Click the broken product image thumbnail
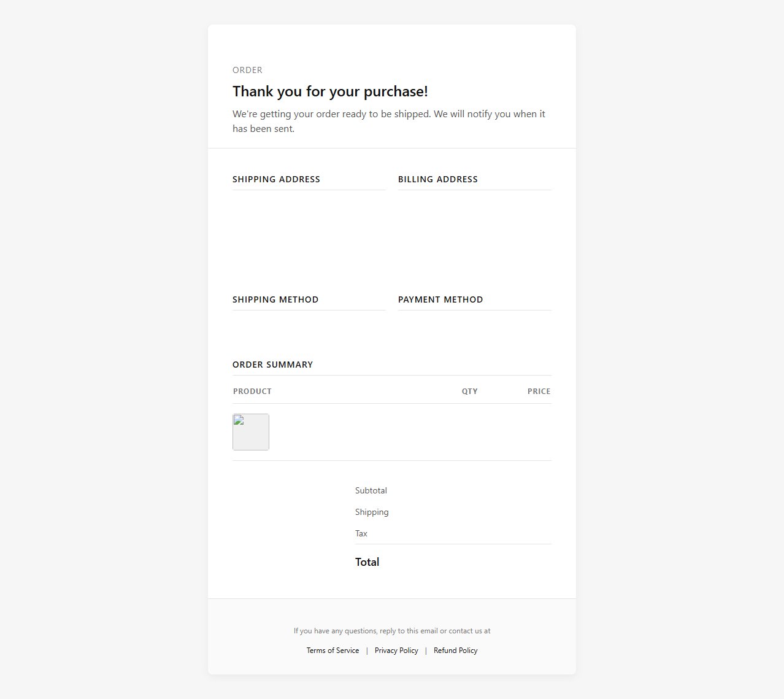The width and height of the screenshot is (784, 699). [x=251, y=432]
